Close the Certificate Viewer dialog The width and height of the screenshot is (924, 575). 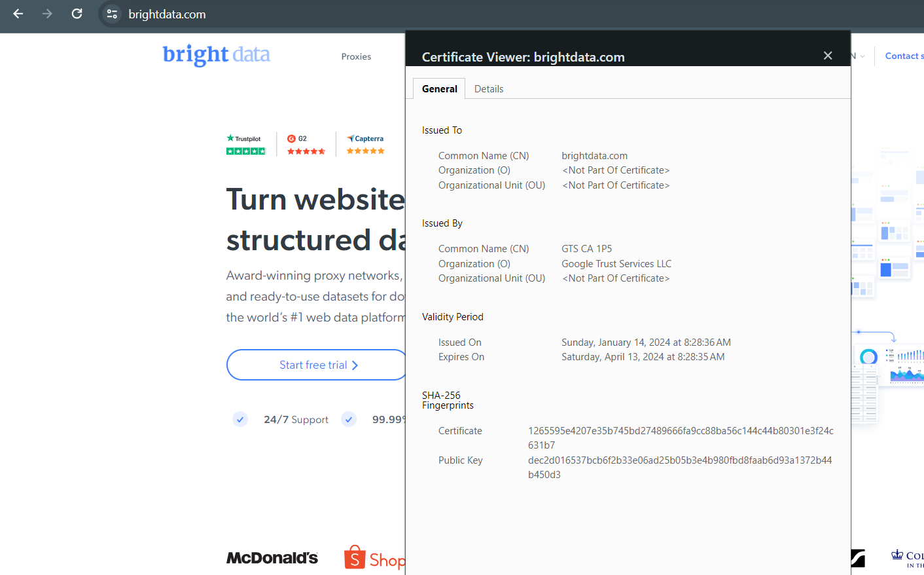pyautogui.click(x=828, y=56)
